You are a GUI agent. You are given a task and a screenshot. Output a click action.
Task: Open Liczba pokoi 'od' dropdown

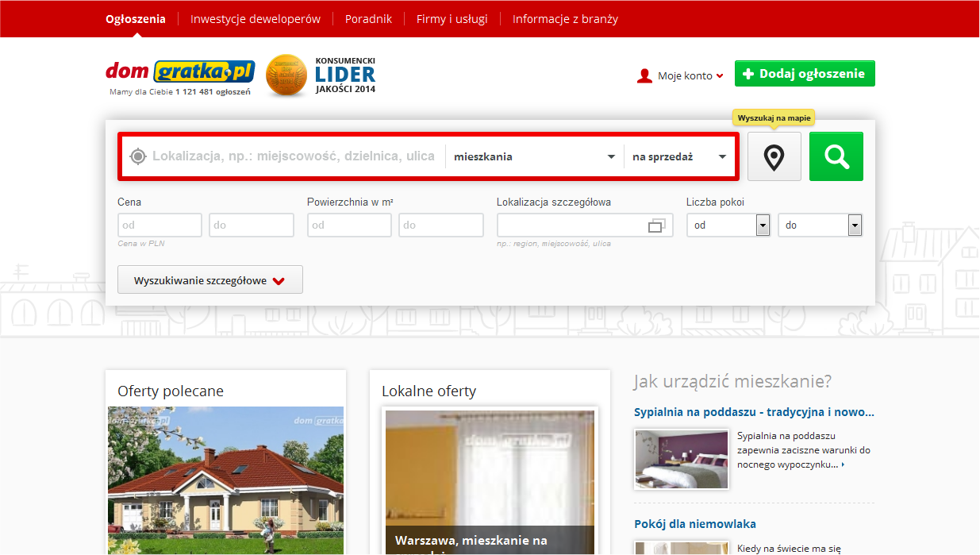728,225
